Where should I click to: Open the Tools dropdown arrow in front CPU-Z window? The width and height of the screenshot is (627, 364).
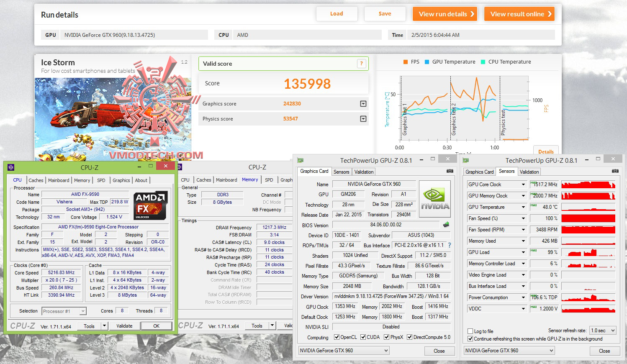tap(105, 326)
